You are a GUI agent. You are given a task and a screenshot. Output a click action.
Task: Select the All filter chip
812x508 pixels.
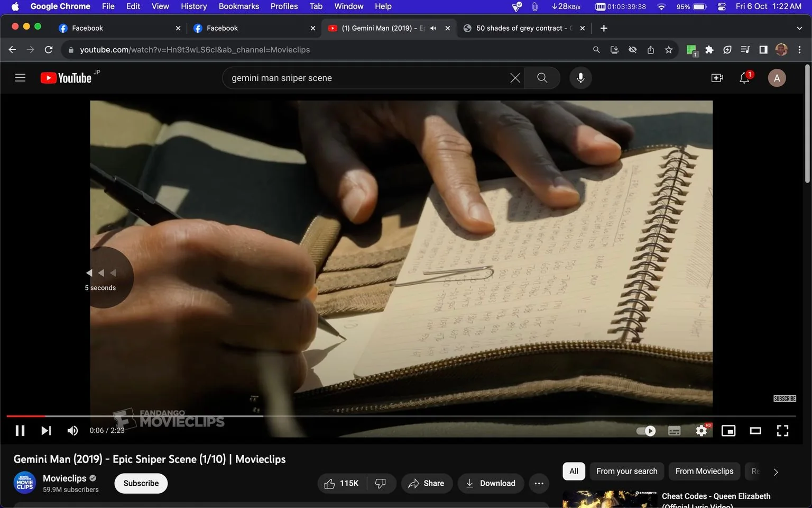click(x=574, y=471)
